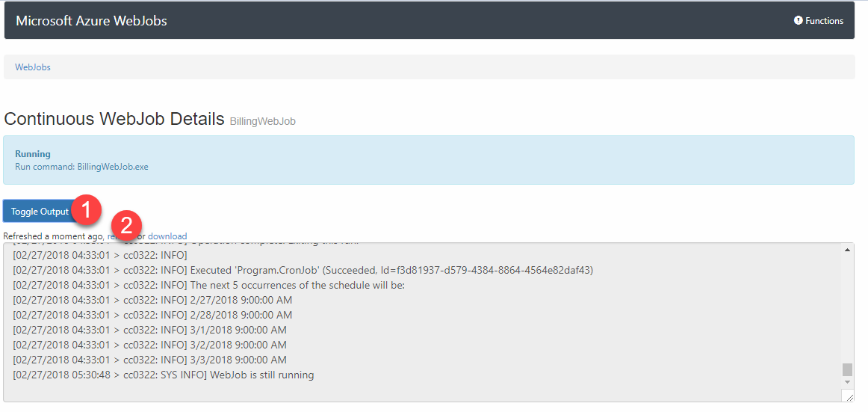Click the Run command BillingWebJob.exe text
Viewport: 868px width, 418px height.
(x=81, y=167)
